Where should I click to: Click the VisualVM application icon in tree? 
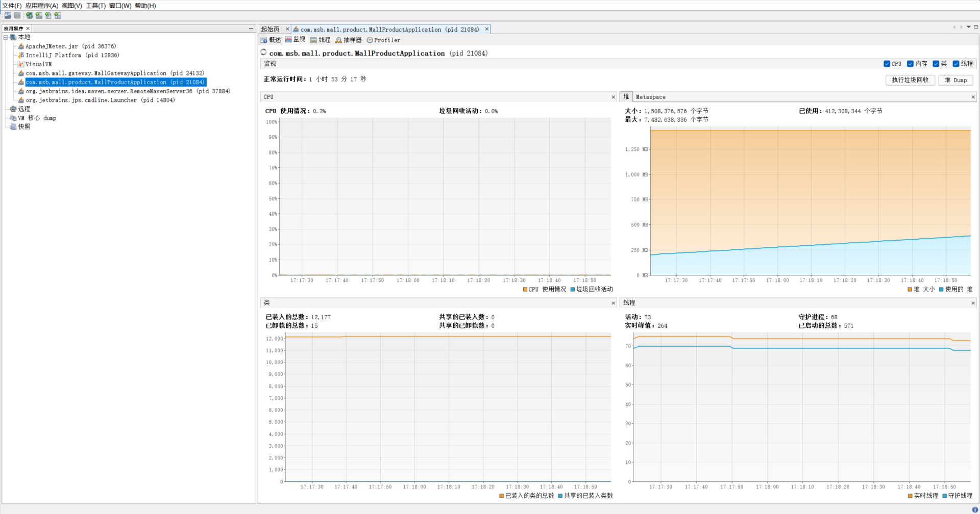(x=21, y=64)
